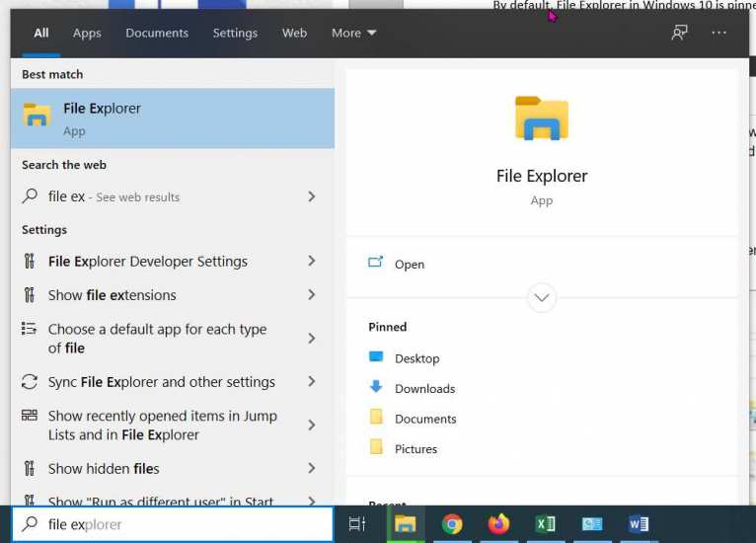Open the pinned Documents folder icon
The height and width of the screenshot is (543, 756).
(376, 417)
